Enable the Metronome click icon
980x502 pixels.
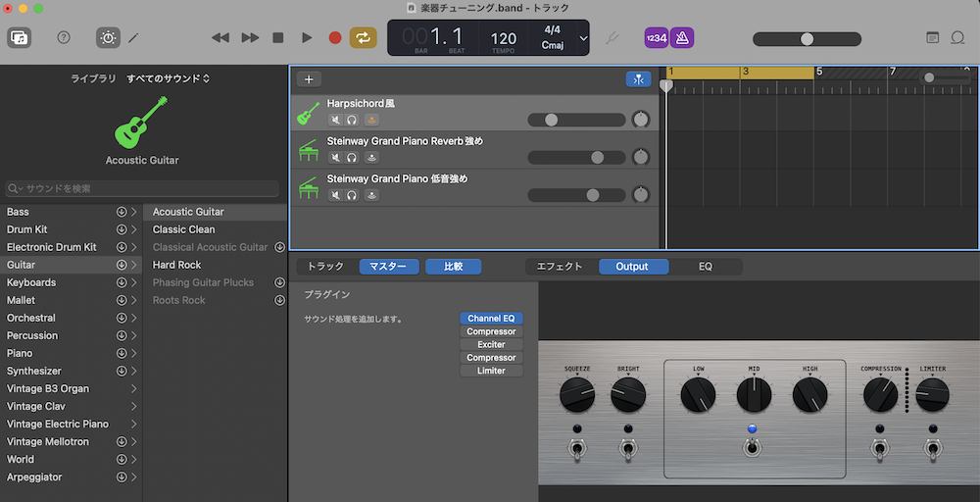point(682,38)
